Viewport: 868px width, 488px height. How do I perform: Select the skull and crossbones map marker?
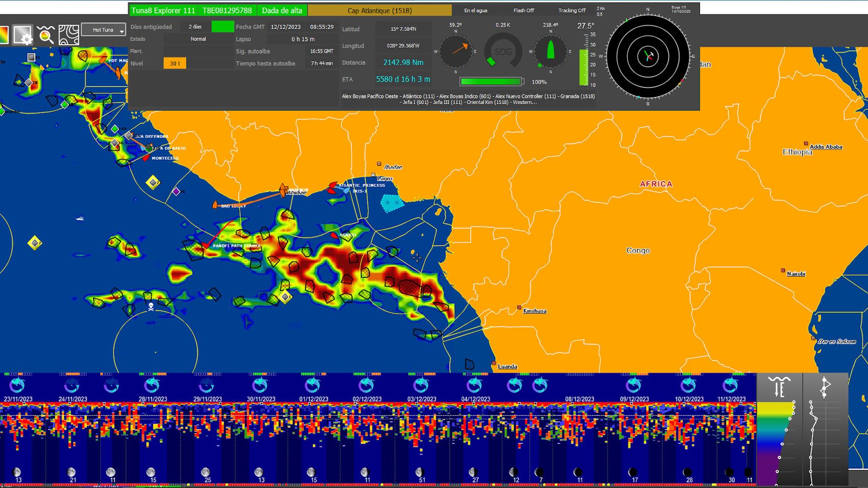[x=151, y=307]
